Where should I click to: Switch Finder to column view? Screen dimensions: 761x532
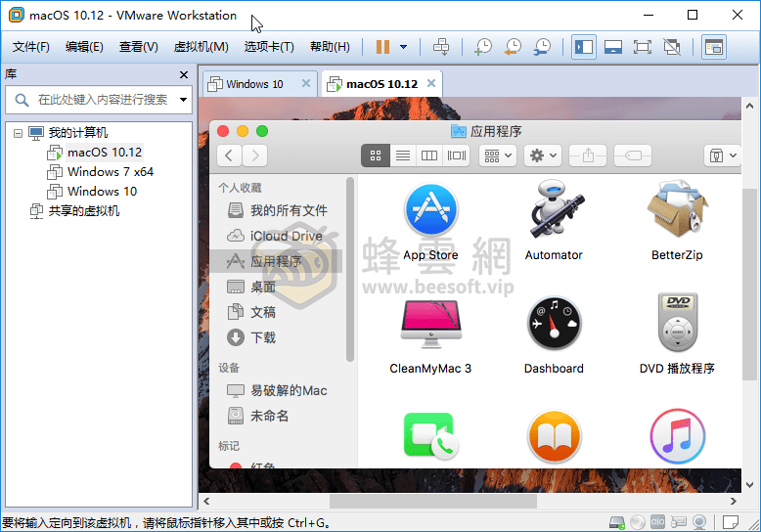click(x=429, y=155)
